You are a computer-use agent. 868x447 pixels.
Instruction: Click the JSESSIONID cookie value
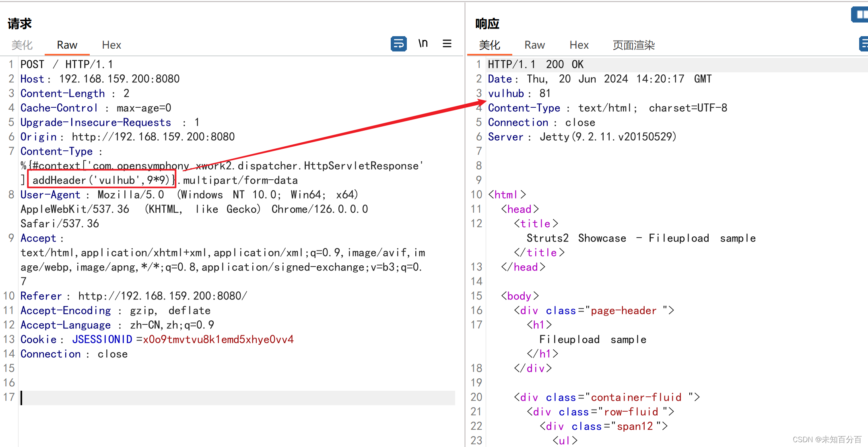tap(218, 340)
